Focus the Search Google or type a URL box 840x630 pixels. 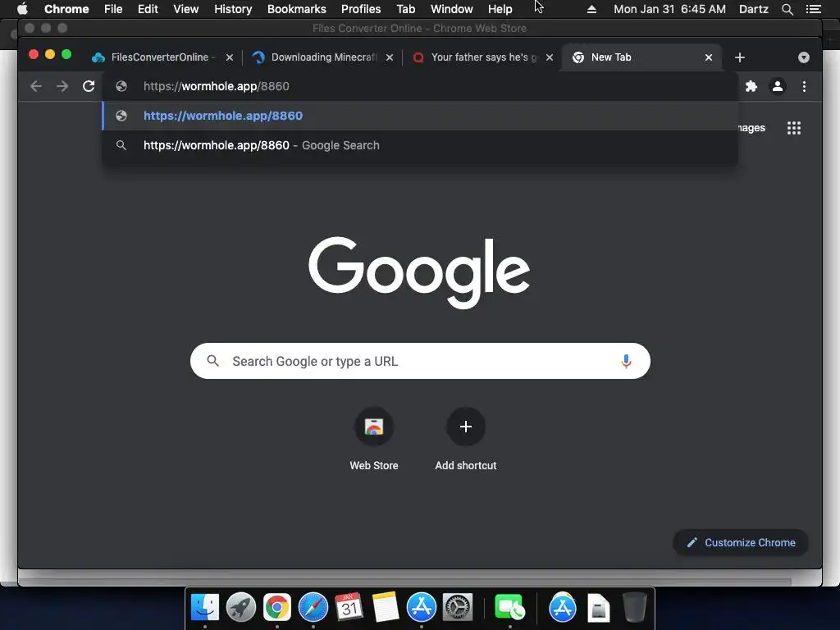click(x=420, y=361)
